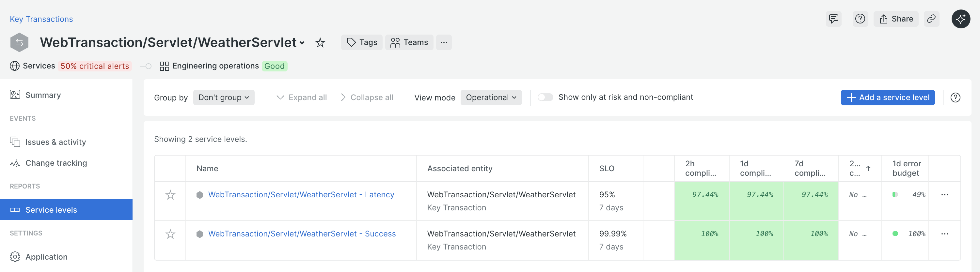
Task: Click the service levels help icon
Action: coord(955,98)
